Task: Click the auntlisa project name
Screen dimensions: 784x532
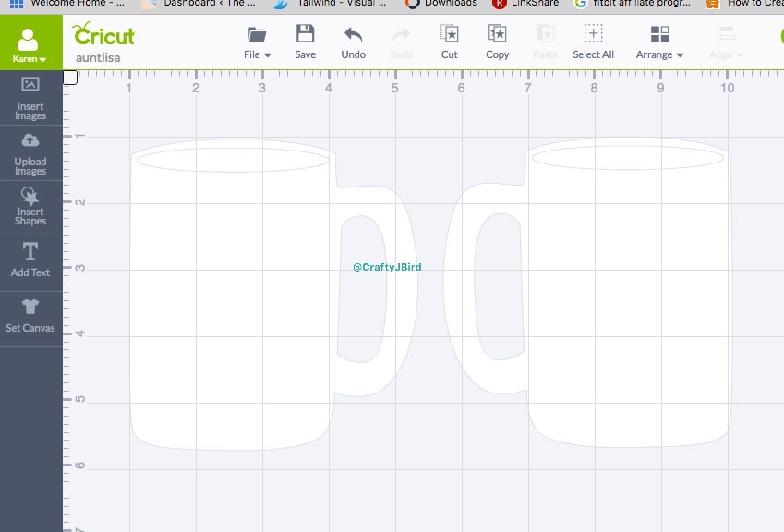Action: click(98, 57)
